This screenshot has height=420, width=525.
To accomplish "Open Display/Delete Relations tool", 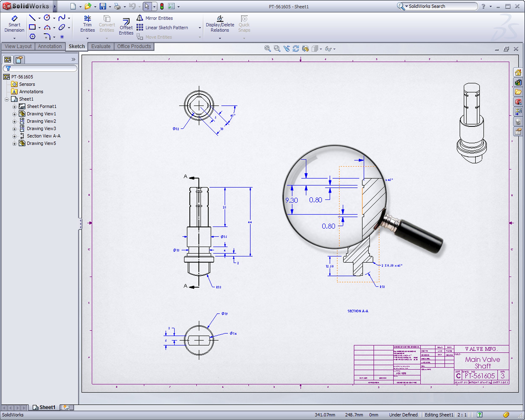I will click(x=220, y=24).
